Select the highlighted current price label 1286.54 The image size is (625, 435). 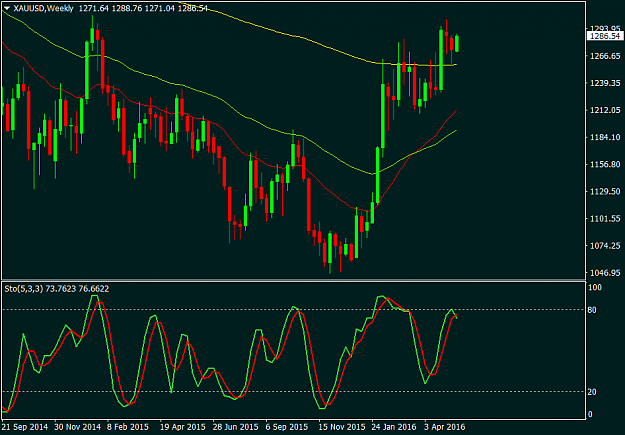[x=605, y=36]
